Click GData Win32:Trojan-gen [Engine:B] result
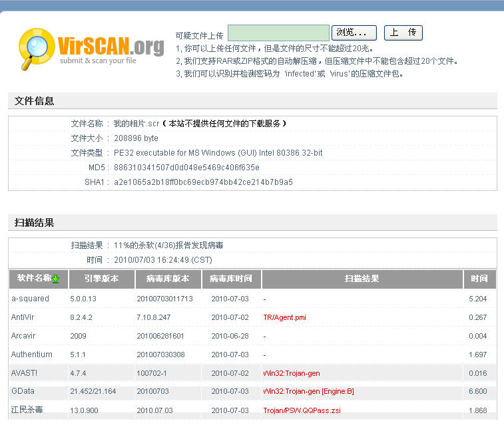The image size is (504, 441). pos(308,391)
